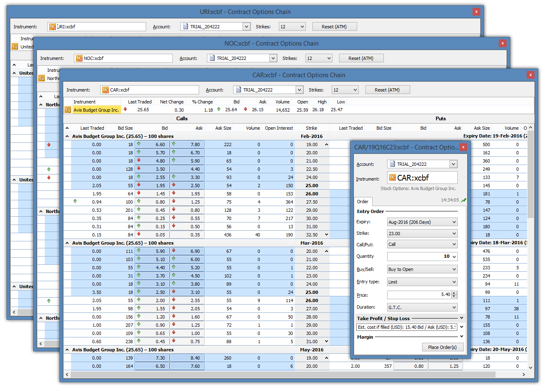Click Instrument input field CAR:xcbf in chain

(149, 90)
